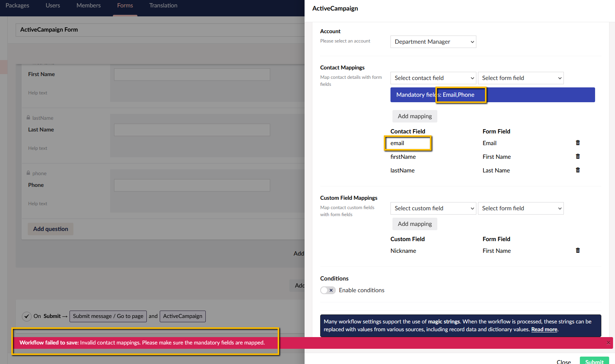Go to the Packages section
Image resolution: width=615 pixels, height=364 pixels.
17,5
